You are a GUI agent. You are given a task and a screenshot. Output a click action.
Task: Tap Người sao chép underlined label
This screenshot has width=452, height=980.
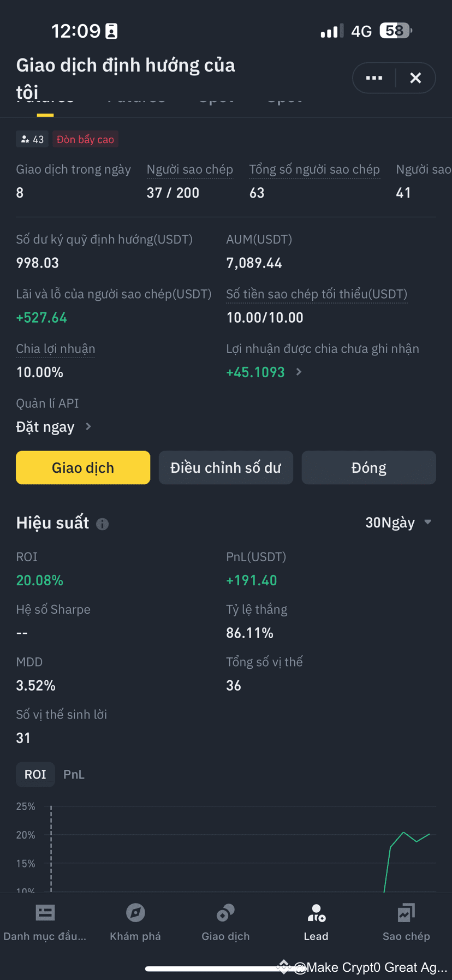click(x=190, y=170)
